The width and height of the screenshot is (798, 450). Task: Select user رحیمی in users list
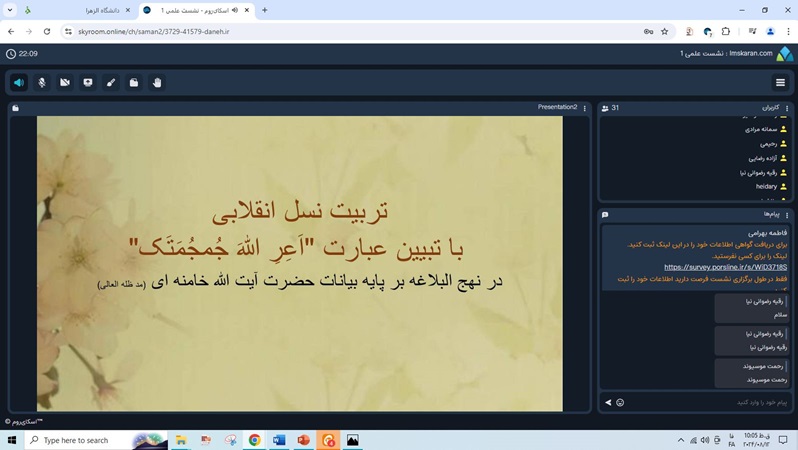click(x=768, y=144)
